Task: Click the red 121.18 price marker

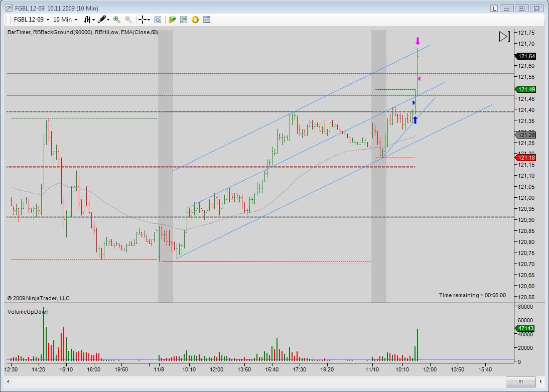Action: 525,158
